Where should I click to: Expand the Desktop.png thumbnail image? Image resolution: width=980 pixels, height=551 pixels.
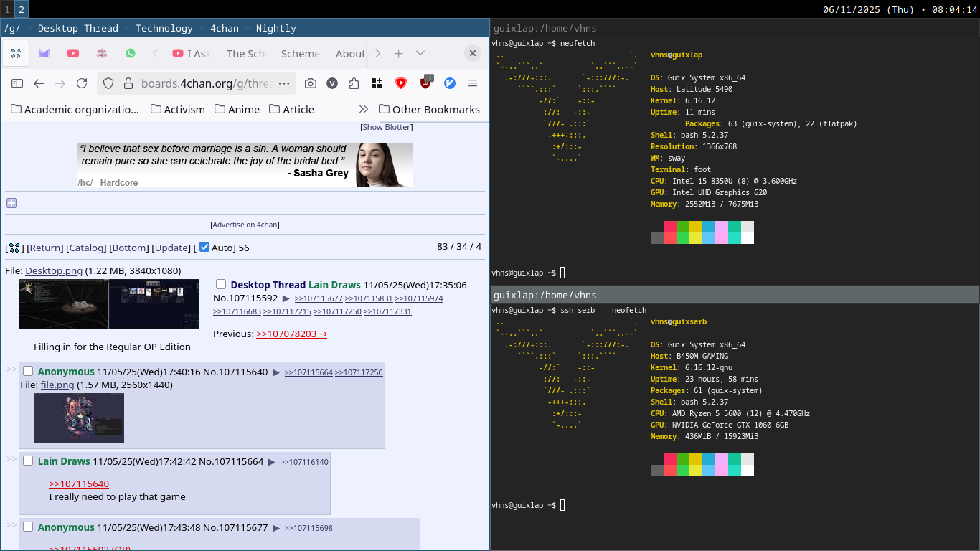[x=109, y=304]
